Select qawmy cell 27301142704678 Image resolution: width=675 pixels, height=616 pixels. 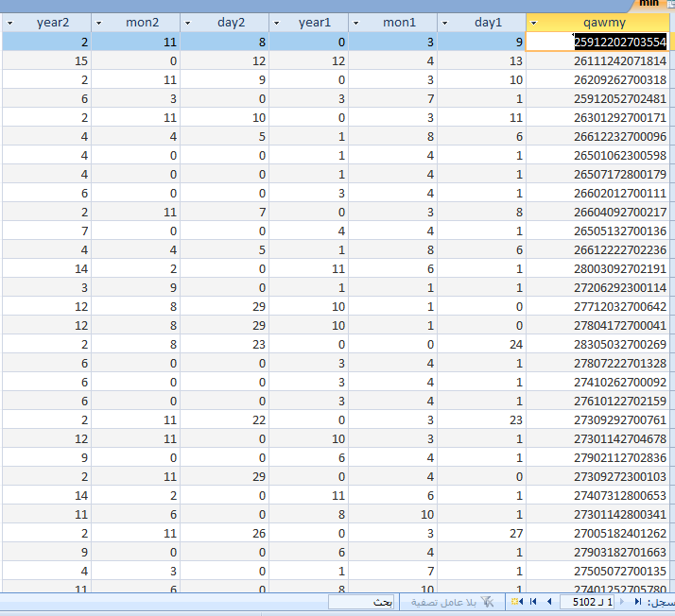click(597, 439)
